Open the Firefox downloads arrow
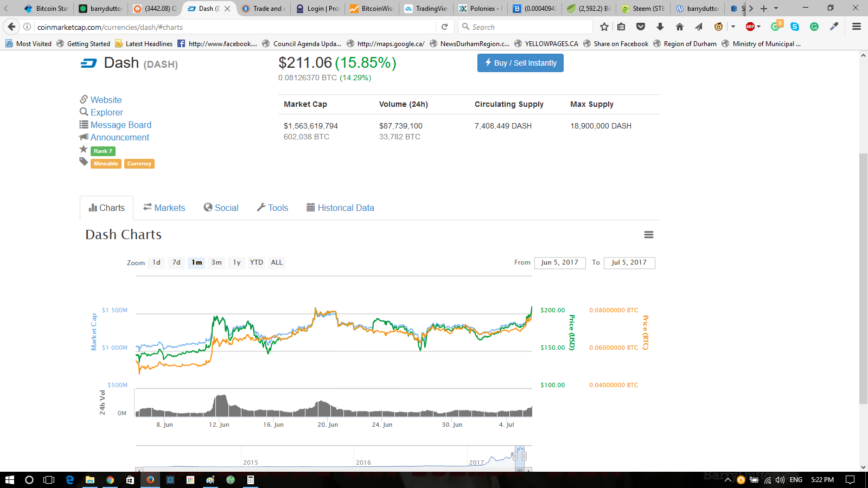 (x=660, y=27)
